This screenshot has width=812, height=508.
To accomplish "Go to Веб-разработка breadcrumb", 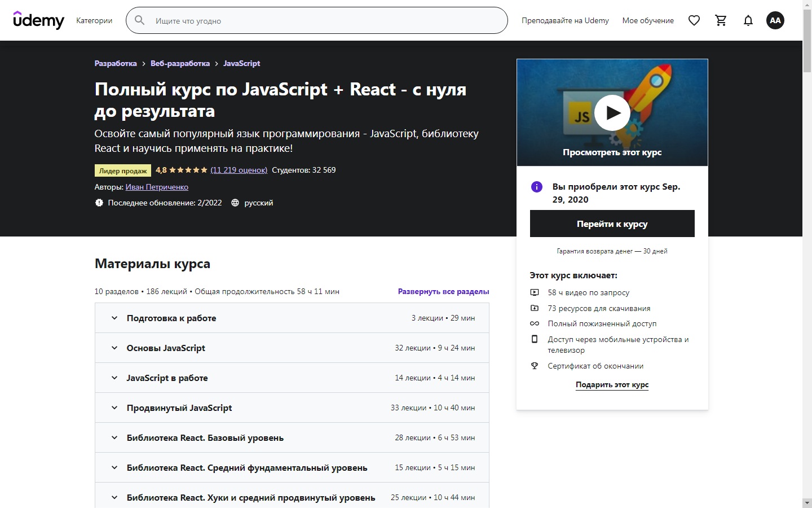I will 180,63.
